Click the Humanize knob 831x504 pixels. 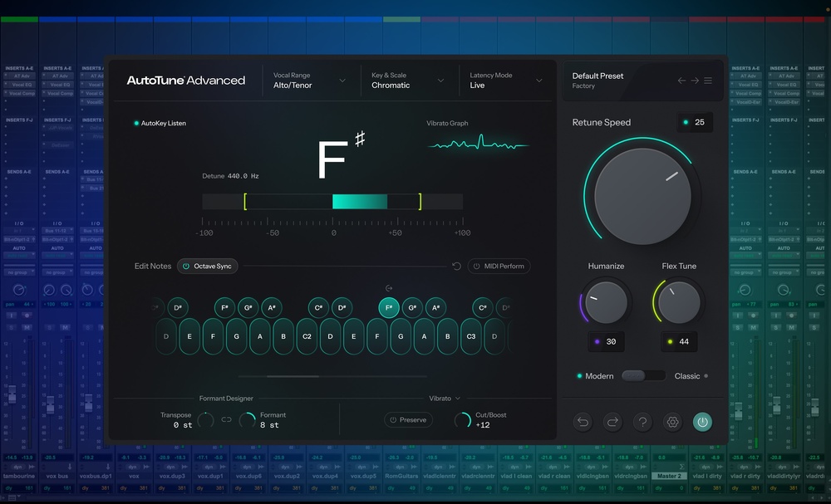(606, 301)
